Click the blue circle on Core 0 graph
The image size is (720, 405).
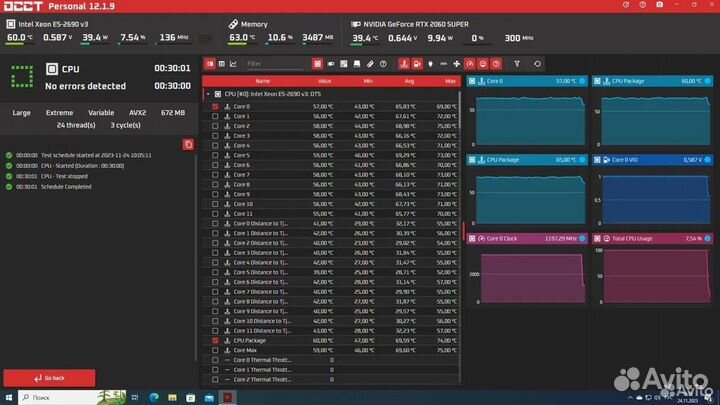[x=582, y=81]
